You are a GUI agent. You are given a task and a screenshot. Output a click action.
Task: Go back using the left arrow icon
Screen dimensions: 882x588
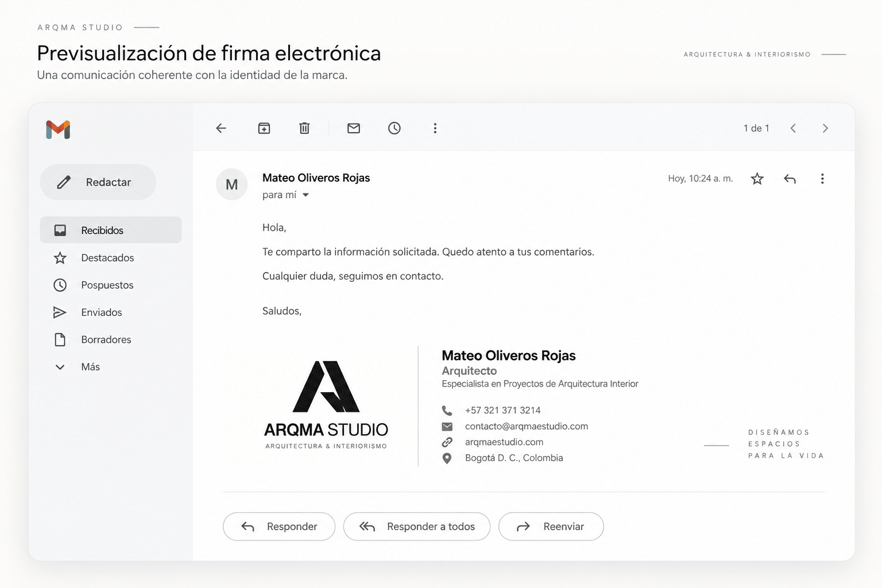[x=221, y=128]
